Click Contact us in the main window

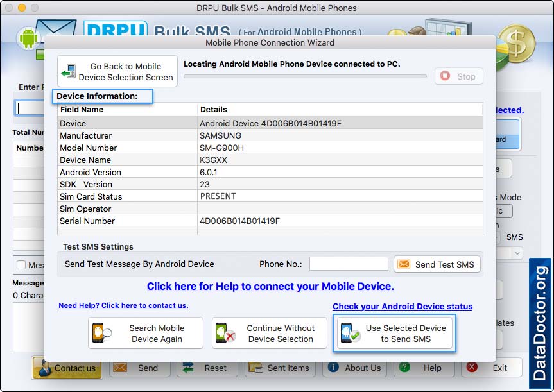tap(67, 368)
